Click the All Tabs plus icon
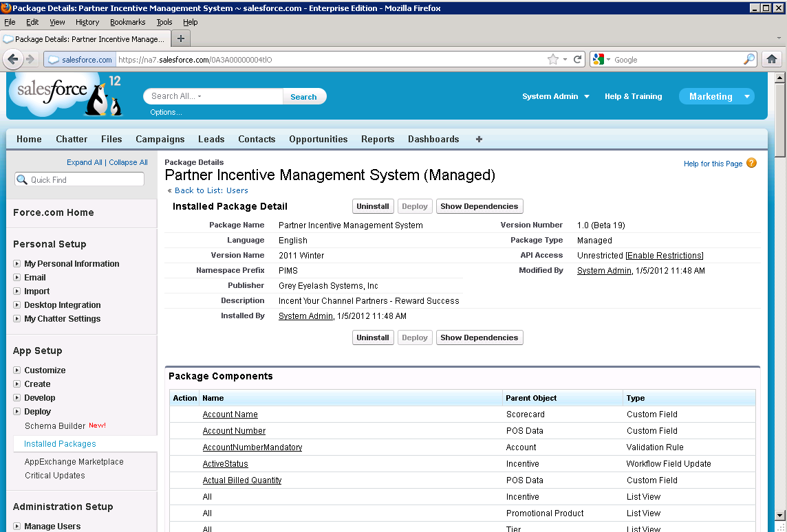The height and width of the screenshot is (532, 787). click(x=479, y=139)
